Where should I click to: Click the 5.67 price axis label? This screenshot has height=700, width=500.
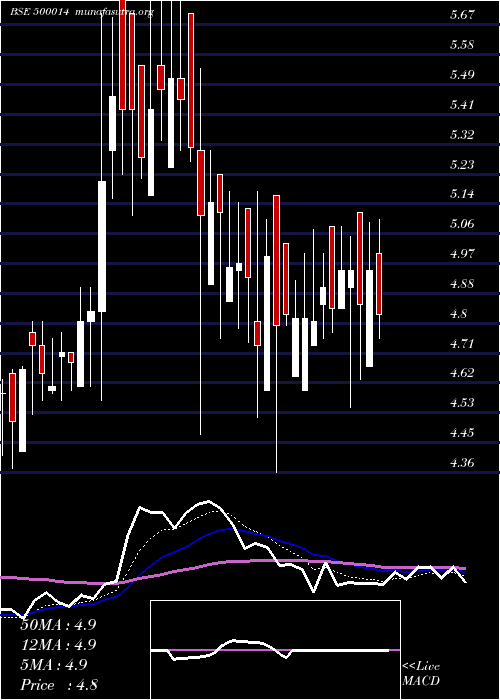tap(462, 15)
